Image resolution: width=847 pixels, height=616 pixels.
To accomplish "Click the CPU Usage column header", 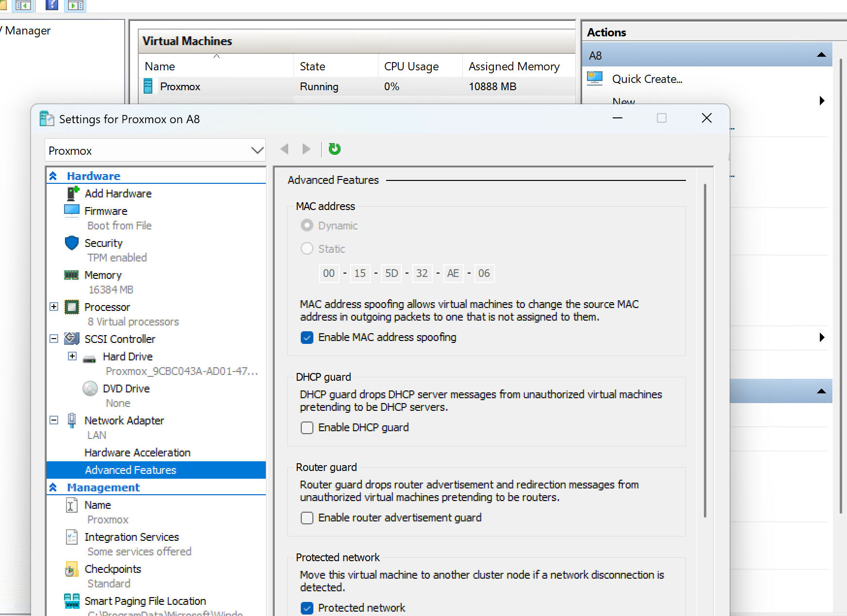I will click(420, 66).
